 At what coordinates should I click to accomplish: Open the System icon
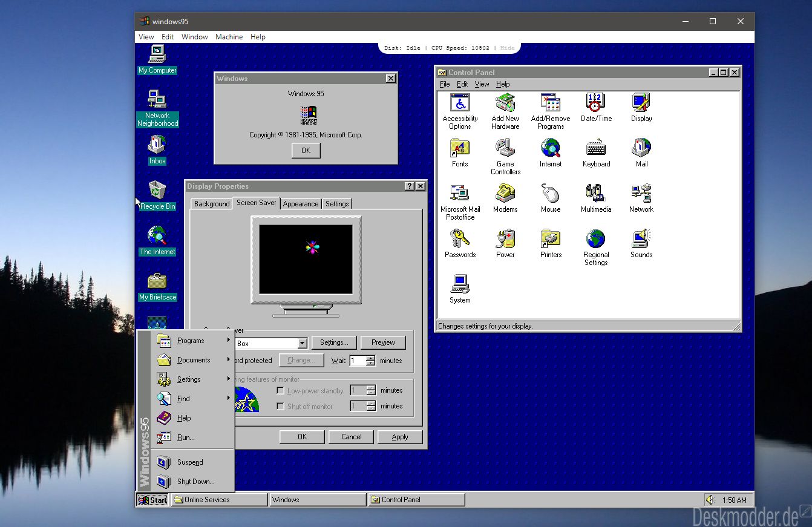[x=460, y=289]
